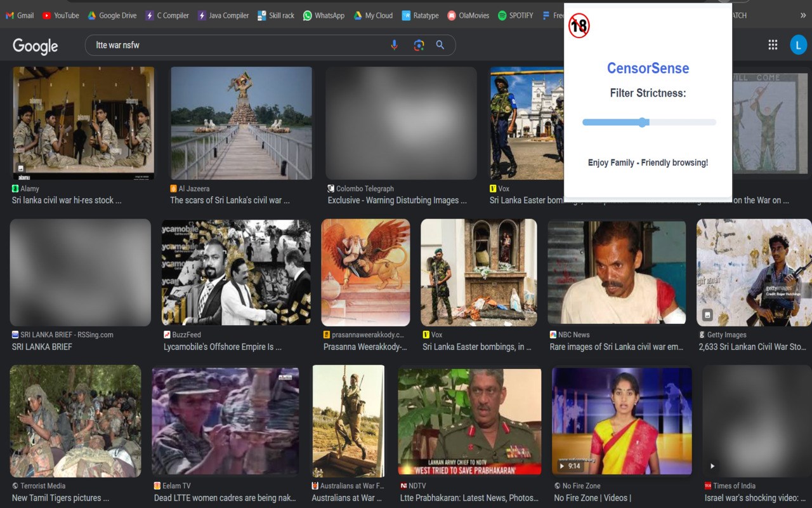The height and width of the screenshot is (508, 812).
Task: Open the 'L' account profile avatar
Action: pos(798,44)
